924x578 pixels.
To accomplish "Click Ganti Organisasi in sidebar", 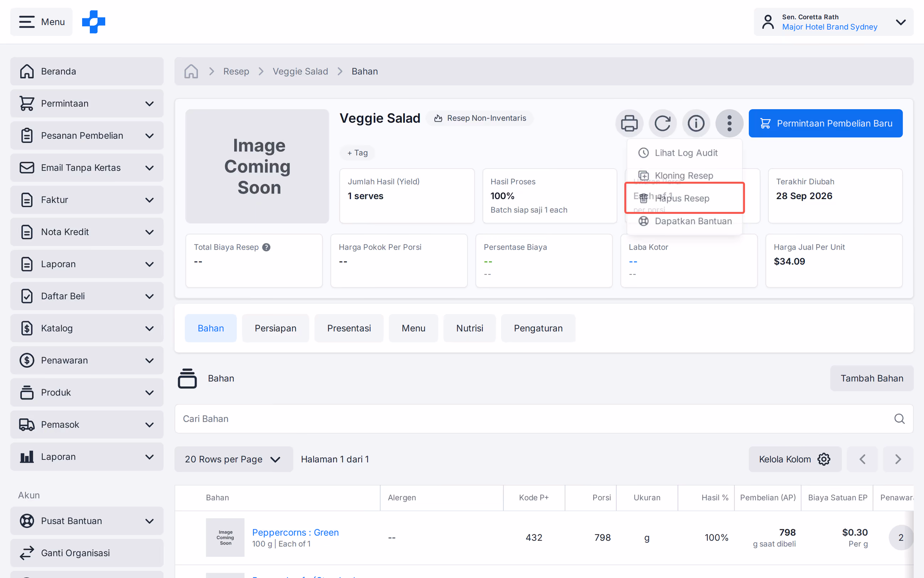I will click(x=87, y=553).
